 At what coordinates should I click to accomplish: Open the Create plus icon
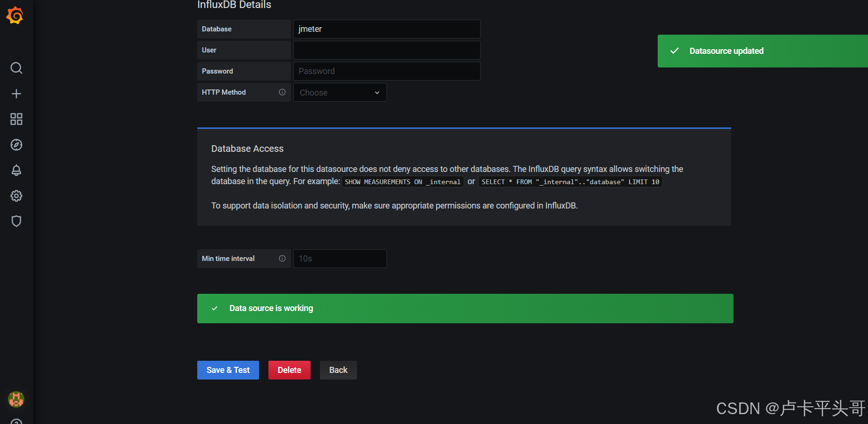[x=16, y=94]
